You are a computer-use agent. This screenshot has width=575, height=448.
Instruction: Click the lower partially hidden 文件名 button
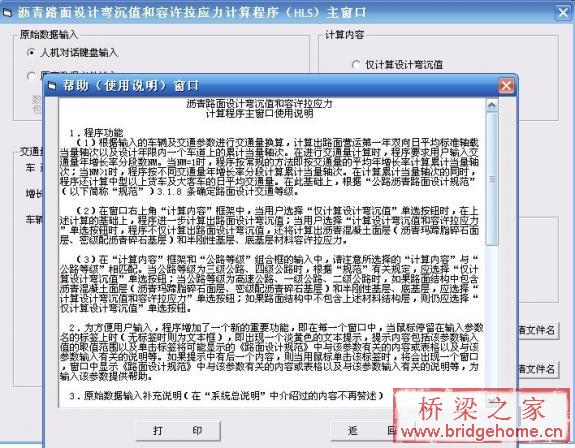538,369
